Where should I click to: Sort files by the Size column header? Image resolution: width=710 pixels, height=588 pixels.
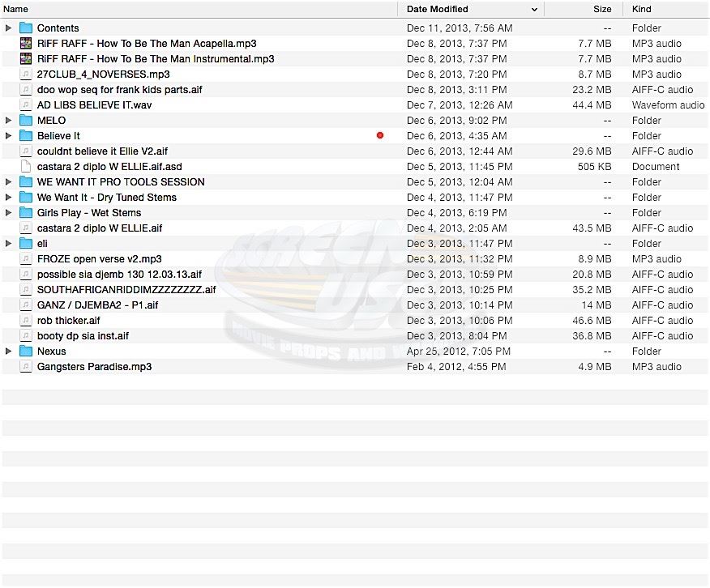point(601,10)
